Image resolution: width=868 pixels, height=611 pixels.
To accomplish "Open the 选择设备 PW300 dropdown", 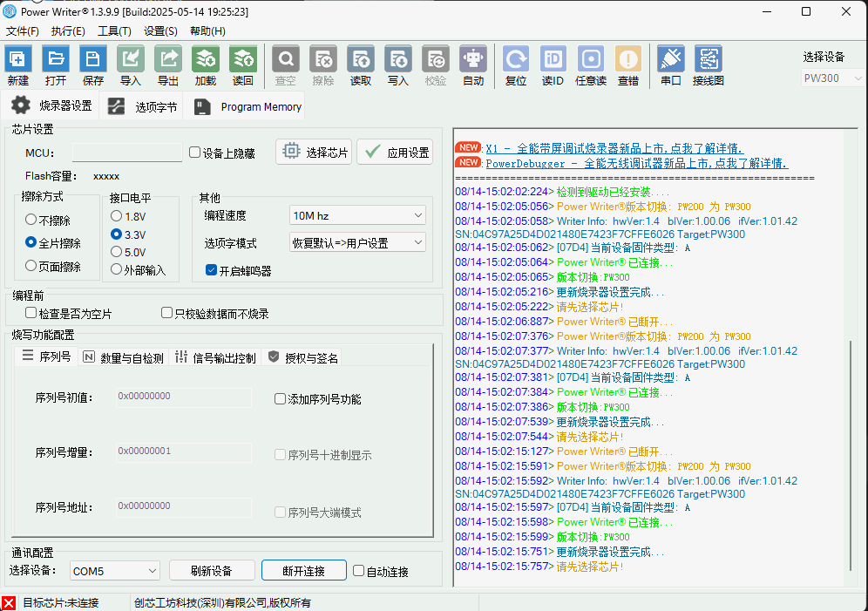I will [x=832, y=78].
